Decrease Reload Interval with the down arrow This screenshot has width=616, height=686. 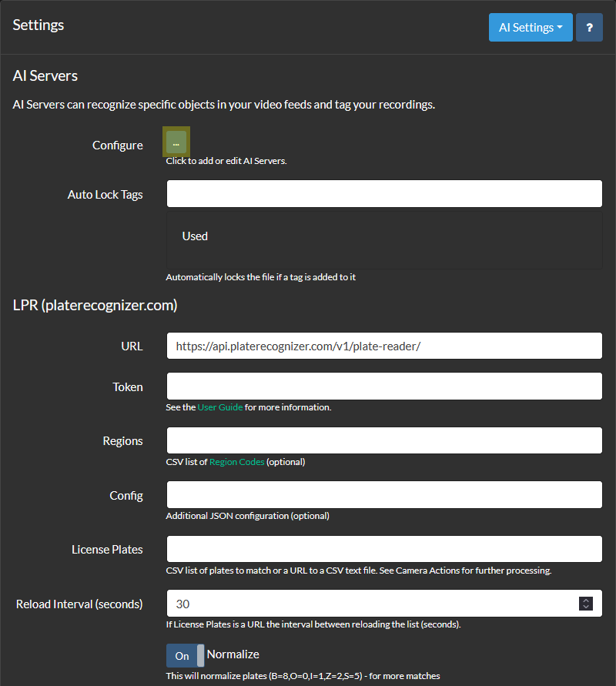pos(586,607)
